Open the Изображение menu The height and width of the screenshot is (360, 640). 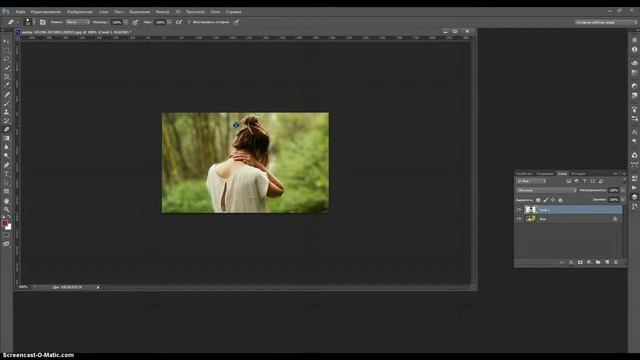(80, 12)
